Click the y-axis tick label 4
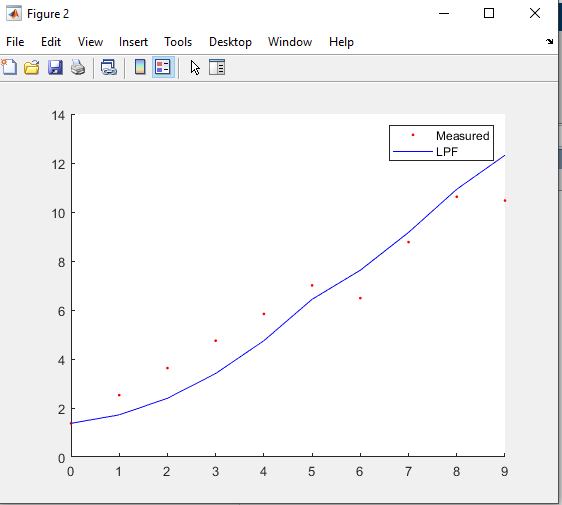Image resolution: width=562 pixels, height=505 pixels. coord(61,361)
